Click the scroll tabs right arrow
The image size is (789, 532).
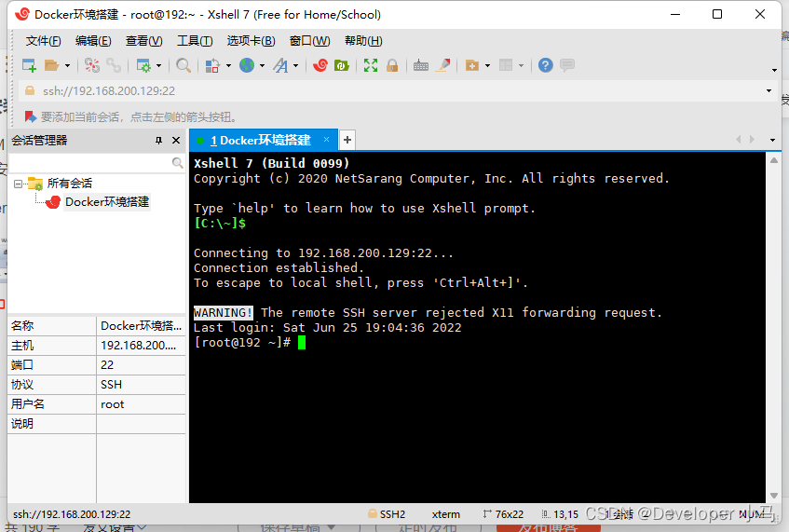pyautogui.click(x=752, y=140)
